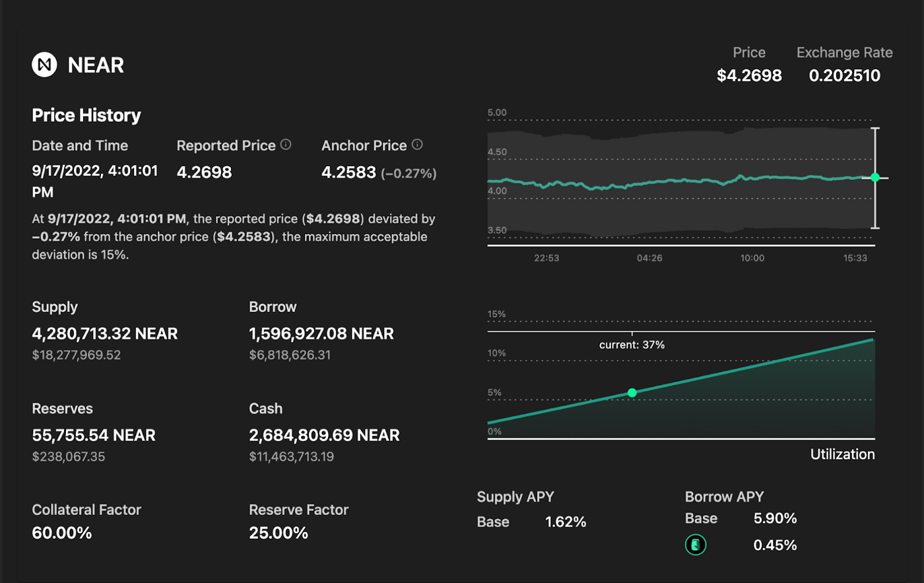924x583 pixels.
Task: Click the NEAR token logo icon
Action: coord(44,65)
